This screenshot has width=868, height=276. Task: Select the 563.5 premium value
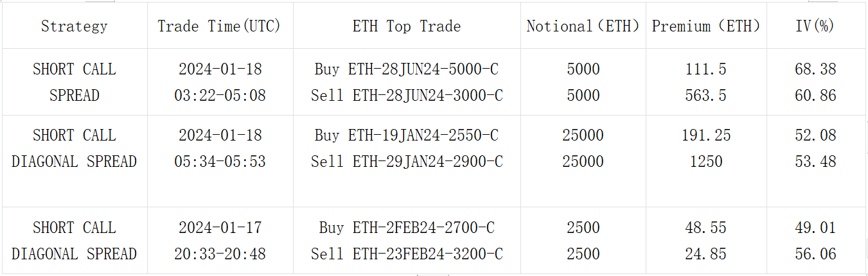coord(706,96)
